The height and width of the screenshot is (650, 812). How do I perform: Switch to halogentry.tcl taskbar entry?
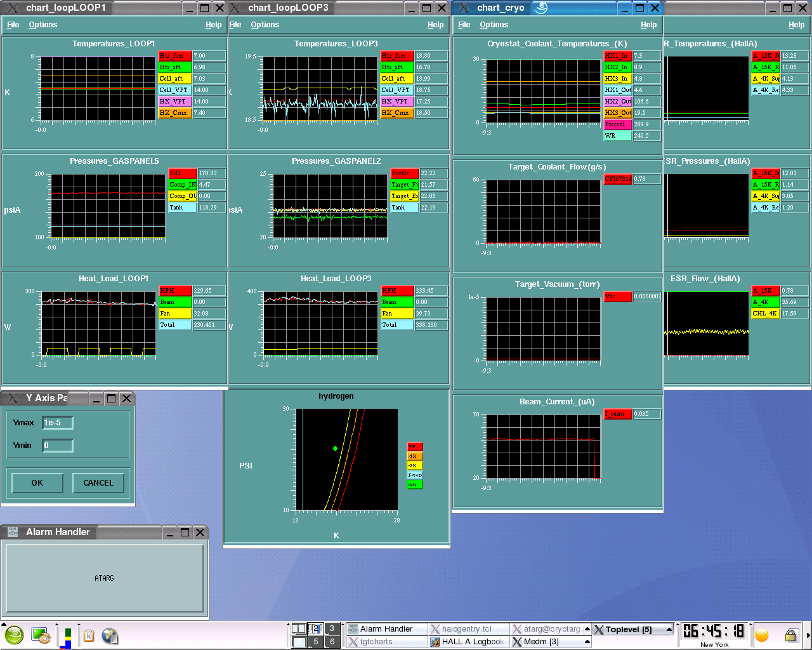point(469,629)
